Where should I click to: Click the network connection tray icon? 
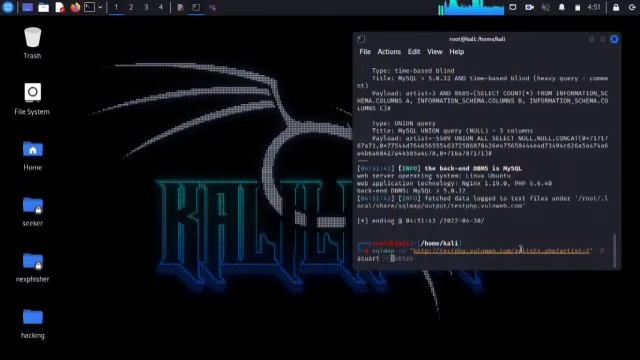point(513,7)
